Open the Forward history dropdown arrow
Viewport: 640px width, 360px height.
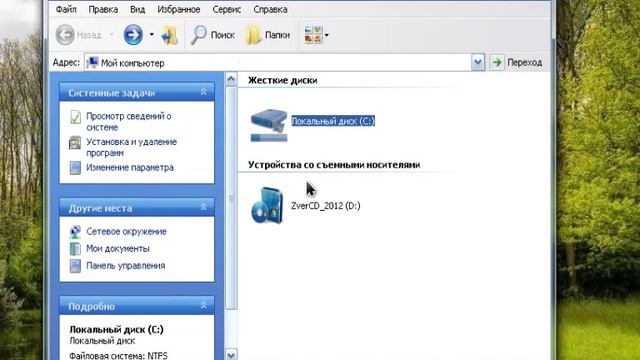coord(151,35)
